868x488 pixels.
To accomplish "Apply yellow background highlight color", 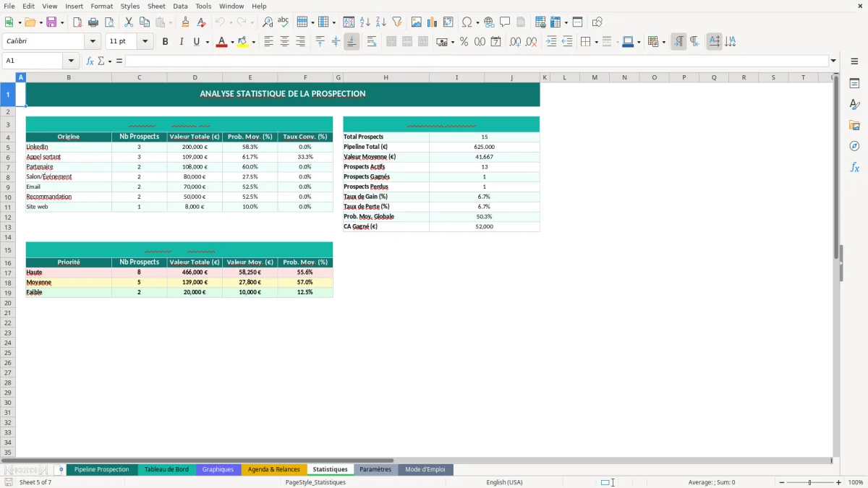I will [243, 42].
